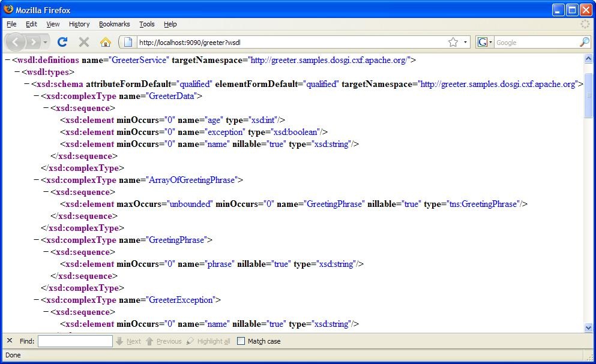This screenshot has width=596, height=364.
Task: Click the Back navigation arrow button
Action: [16, 42]
